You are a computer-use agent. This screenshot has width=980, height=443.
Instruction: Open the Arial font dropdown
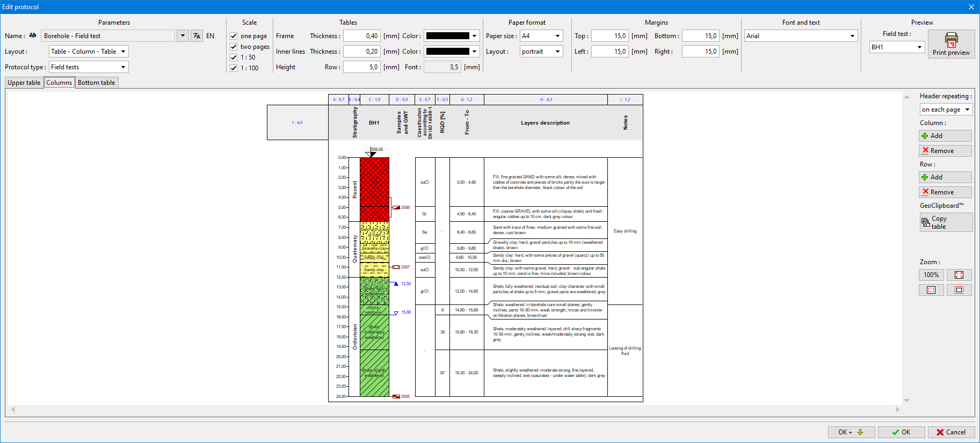tap(801, 36)
